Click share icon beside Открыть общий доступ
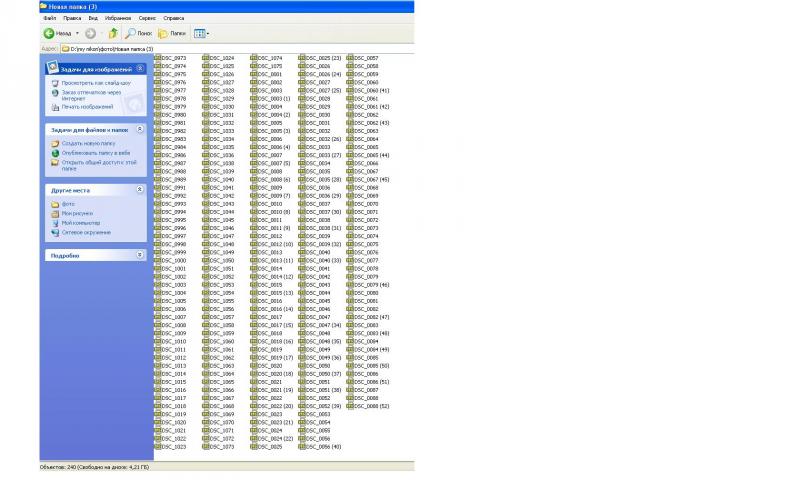The height and width of the screenshot is (500, 800). coord(55,163)
